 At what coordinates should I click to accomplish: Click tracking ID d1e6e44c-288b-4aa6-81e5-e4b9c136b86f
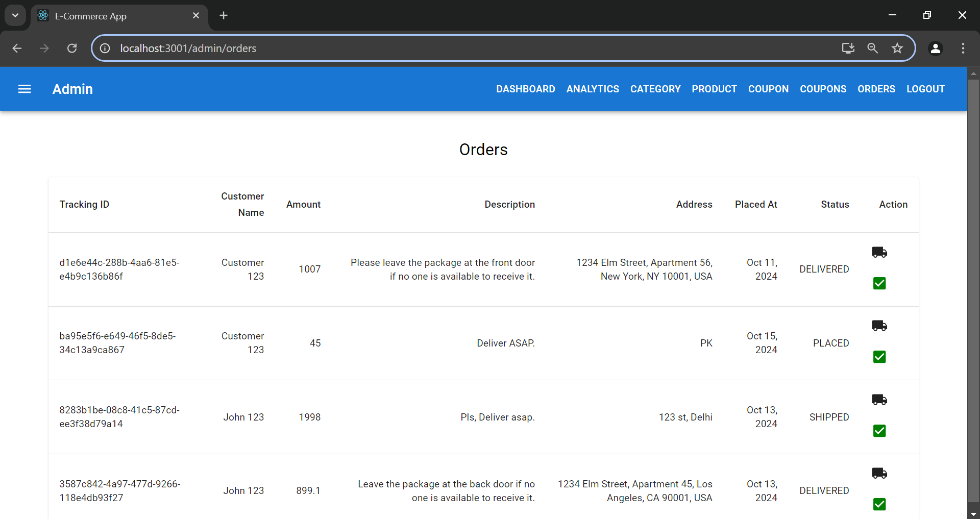pyautogui.click(x=119, y=269)
